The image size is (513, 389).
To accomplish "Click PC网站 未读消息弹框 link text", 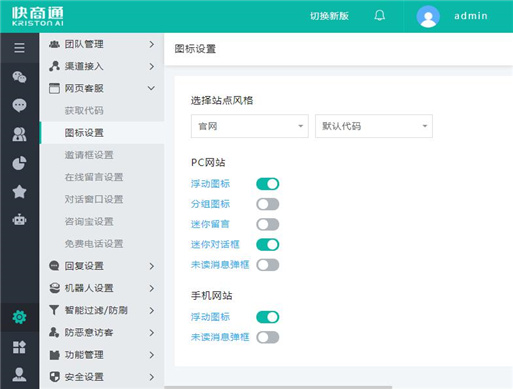I will pyautogui.click(x=220, y=265).
